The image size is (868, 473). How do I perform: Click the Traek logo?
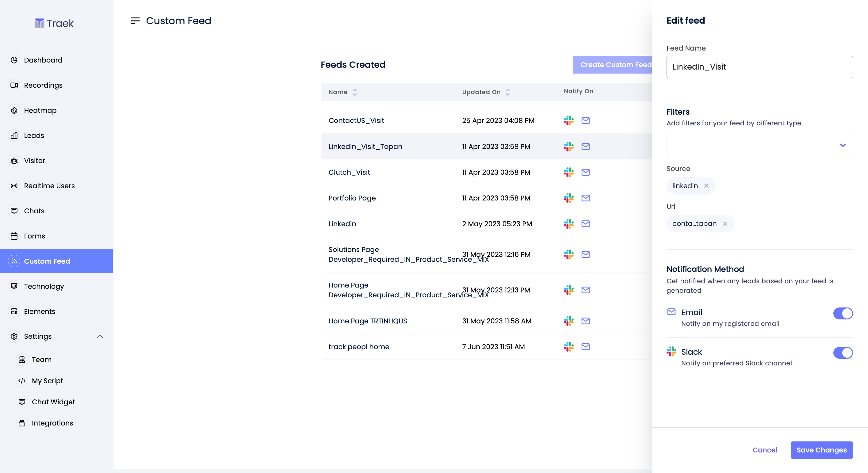(x=54, y=23)
